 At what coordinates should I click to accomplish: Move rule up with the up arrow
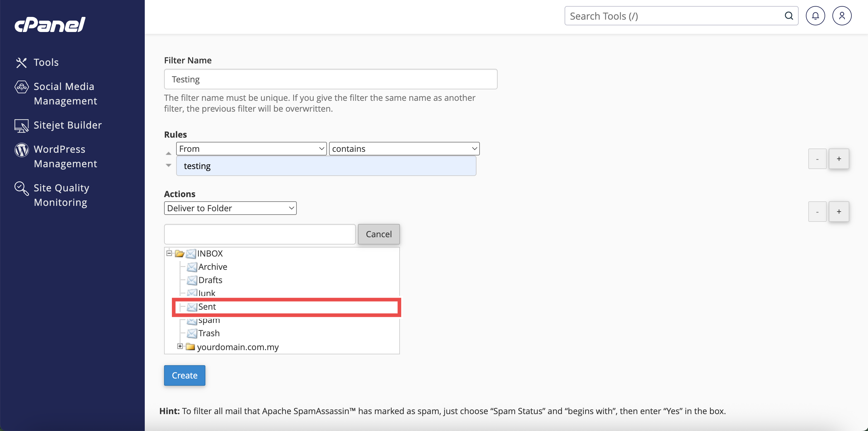click(169, 153)
